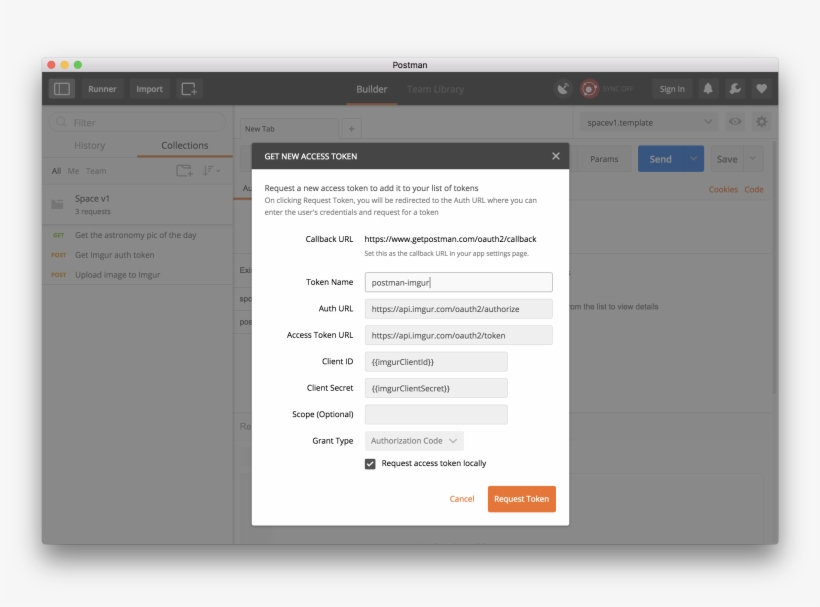820x607 pixels.
Task: Open the Interceptor satellite icon
Action: pyautogui.click(x=563, y=88)
